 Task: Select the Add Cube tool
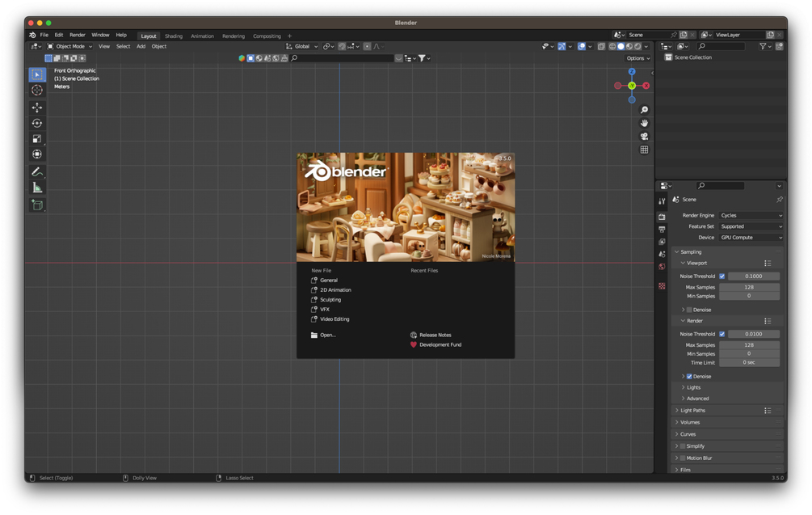click(37, 205)
